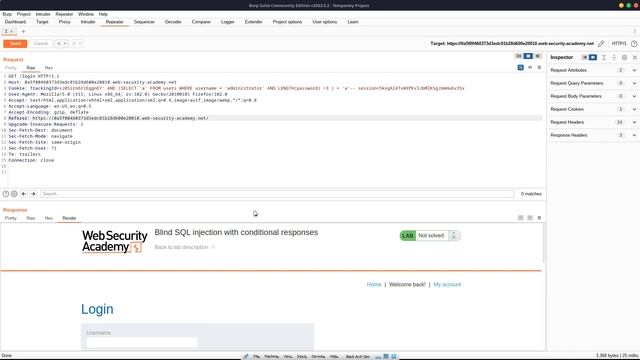640x360 pixels.
Task: Click LAB Not solved status badge
Action: point(430,236)
